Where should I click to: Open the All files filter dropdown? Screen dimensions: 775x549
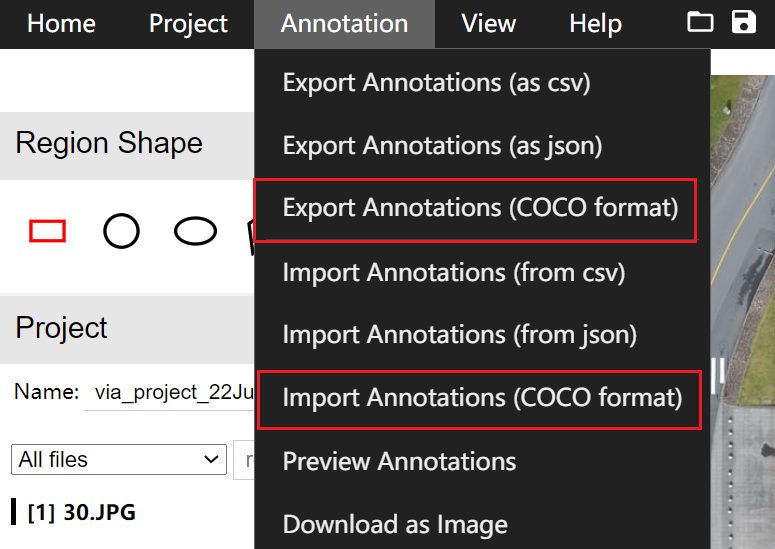pos(119,460)
